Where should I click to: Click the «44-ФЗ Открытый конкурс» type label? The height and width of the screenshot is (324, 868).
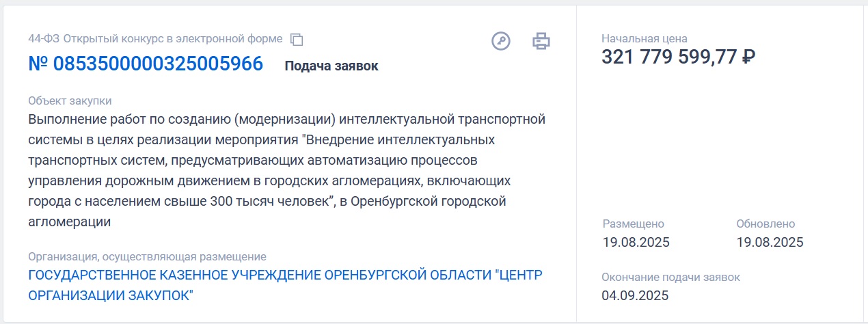tap(155, 39)
